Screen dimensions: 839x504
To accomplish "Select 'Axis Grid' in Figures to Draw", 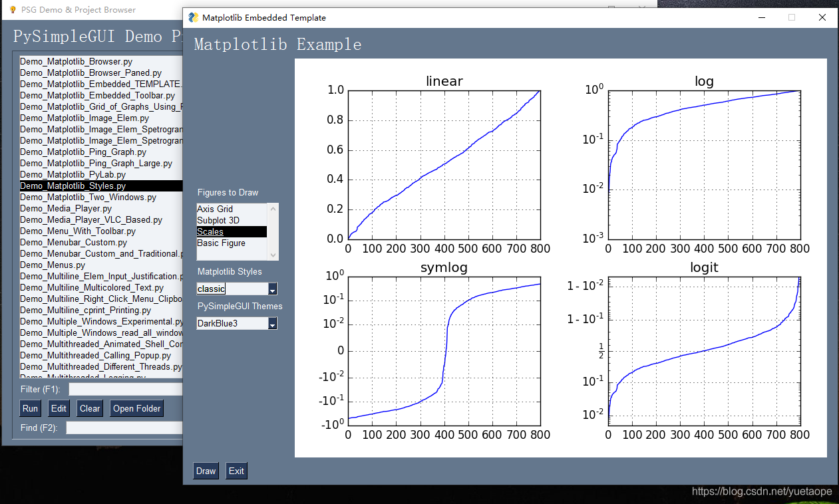I will 232,209.
